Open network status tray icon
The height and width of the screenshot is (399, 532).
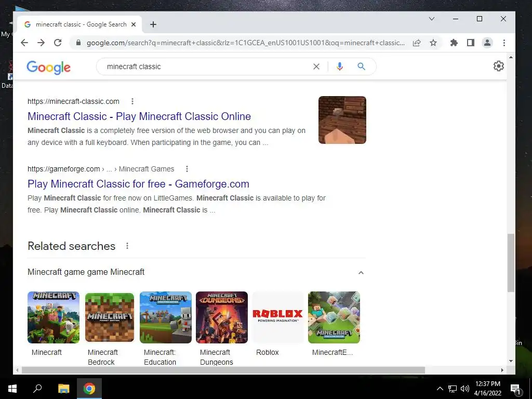(x=453, y=389)
